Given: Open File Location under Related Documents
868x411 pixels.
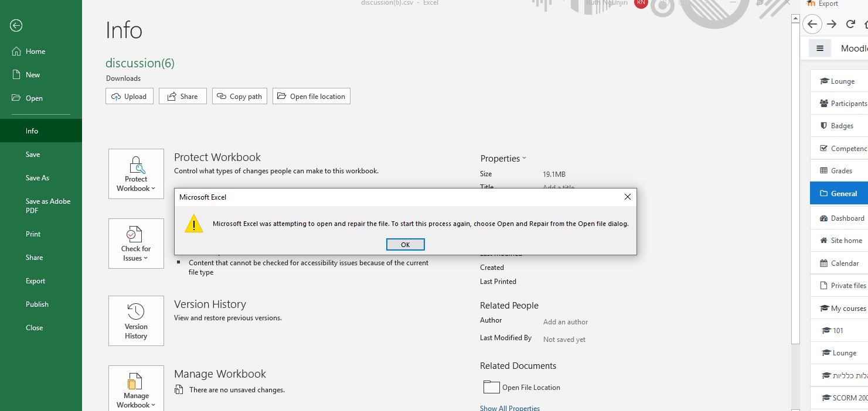Looking at the screenshot, I should point(522,387).
